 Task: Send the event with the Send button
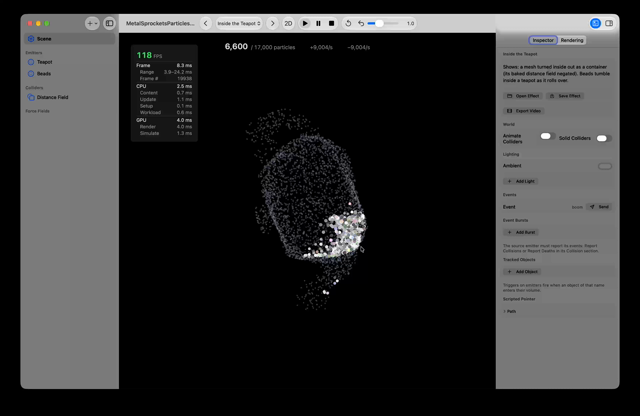pos(599,207)
